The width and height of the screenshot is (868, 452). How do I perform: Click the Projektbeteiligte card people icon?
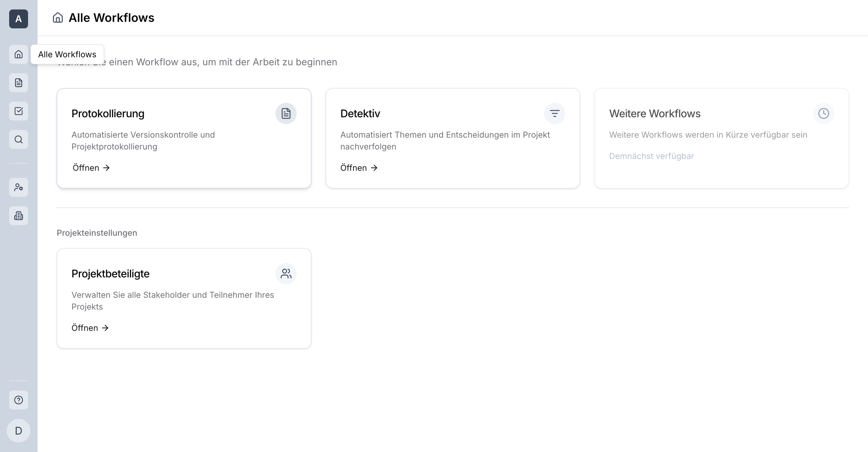[286, 273]
